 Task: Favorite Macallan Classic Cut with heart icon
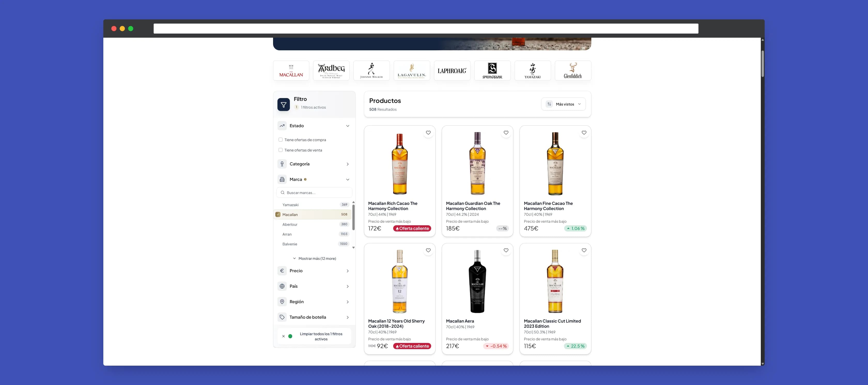(584, 250)
